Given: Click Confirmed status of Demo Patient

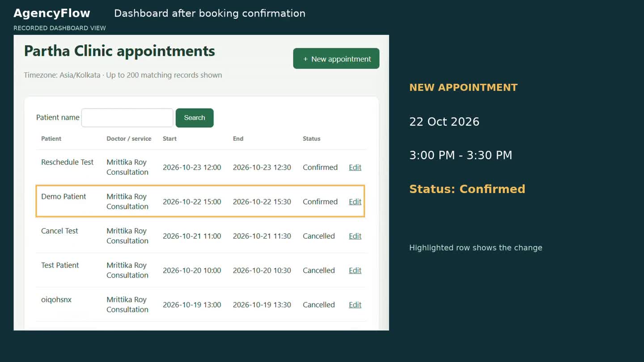Looking at the screenshot, I should (x=320, y=202).
